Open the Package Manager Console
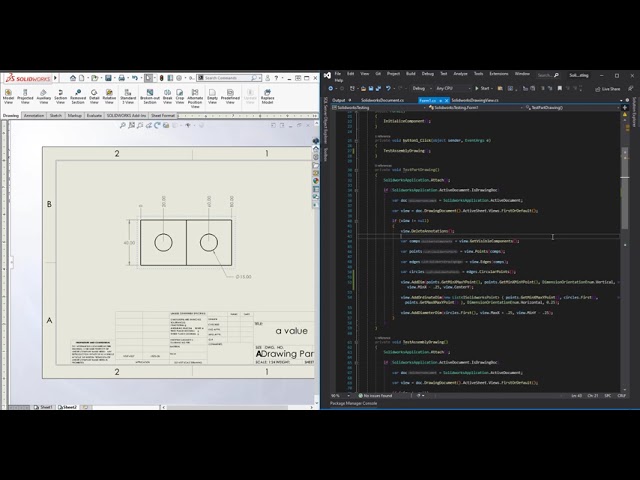Viewport: 640px width, 480px height. point(353,403)
